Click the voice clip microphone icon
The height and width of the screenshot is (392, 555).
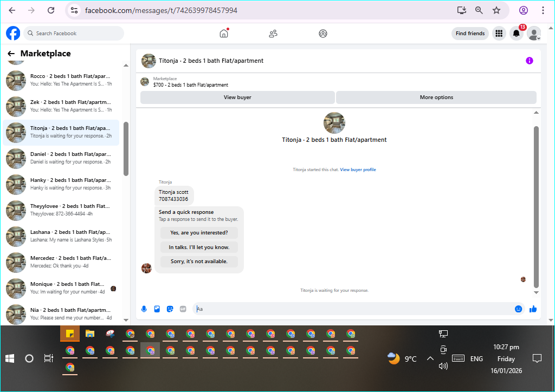[x=144, y=309]
